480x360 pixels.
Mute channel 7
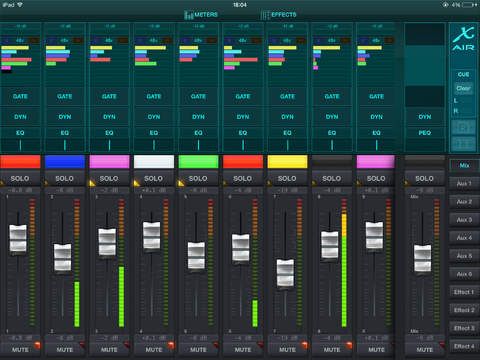(x=287, y=350)
